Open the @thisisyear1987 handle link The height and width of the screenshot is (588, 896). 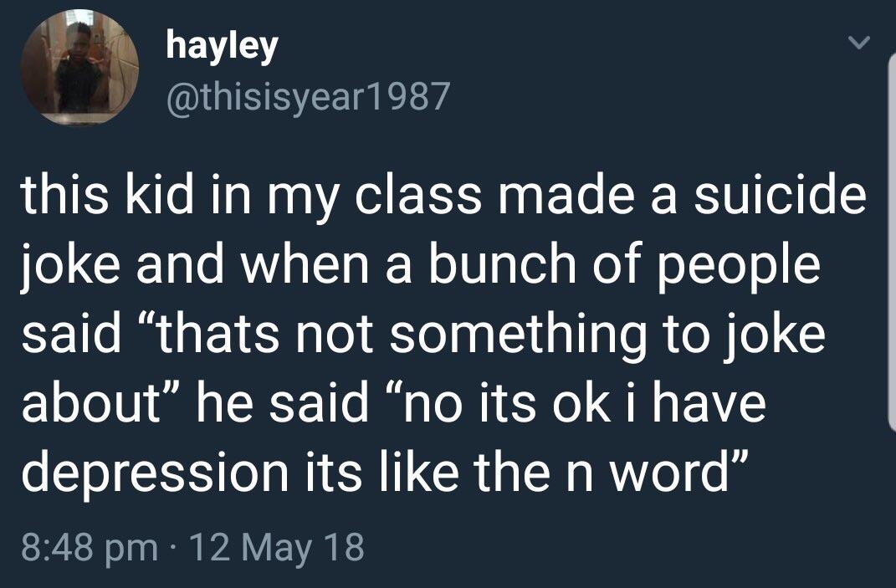point(309,100)
